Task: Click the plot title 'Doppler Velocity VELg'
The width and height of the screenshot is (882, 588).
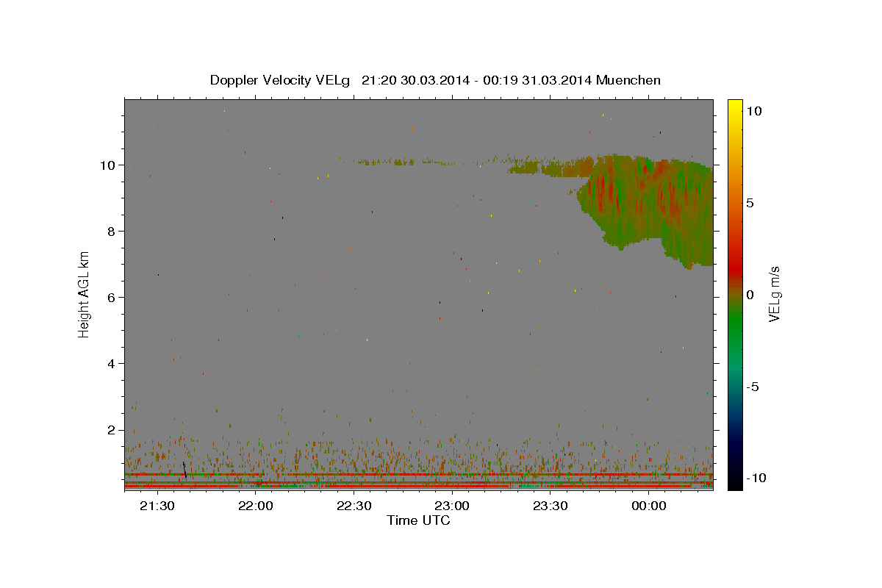Action: pyautogui.click(x=282, y=81)
